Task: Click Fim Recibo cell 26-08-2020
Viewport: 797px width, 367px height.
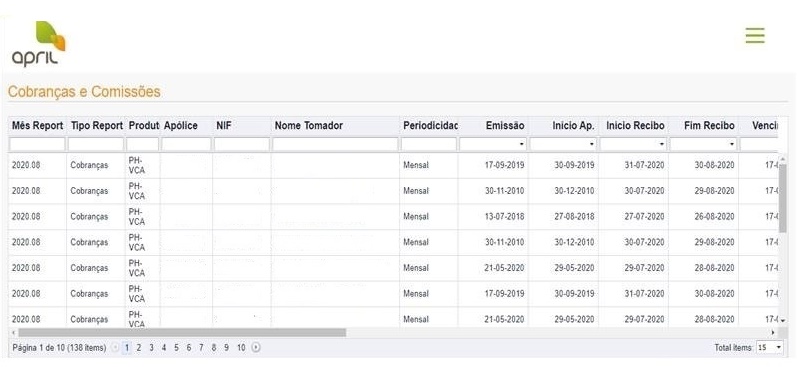Action: click(x=714, y=217)
